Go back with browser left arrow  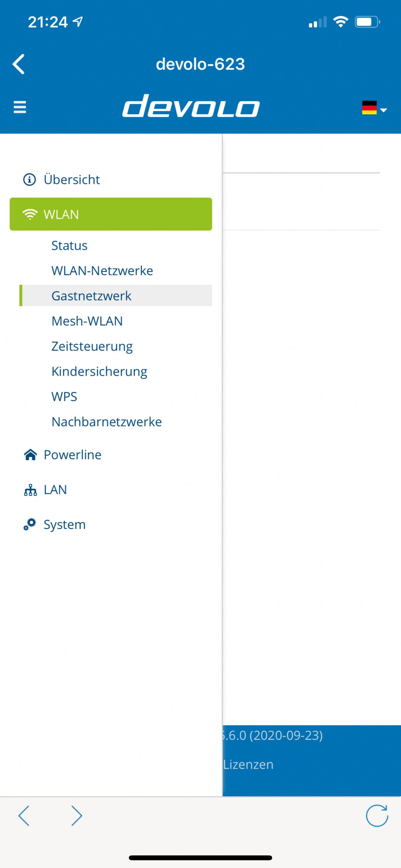click(x=24, y=815)
